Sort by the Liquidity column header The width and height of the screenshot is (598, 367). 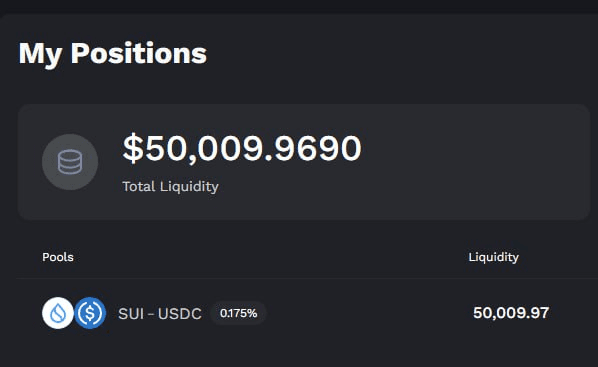pos(494,257)
